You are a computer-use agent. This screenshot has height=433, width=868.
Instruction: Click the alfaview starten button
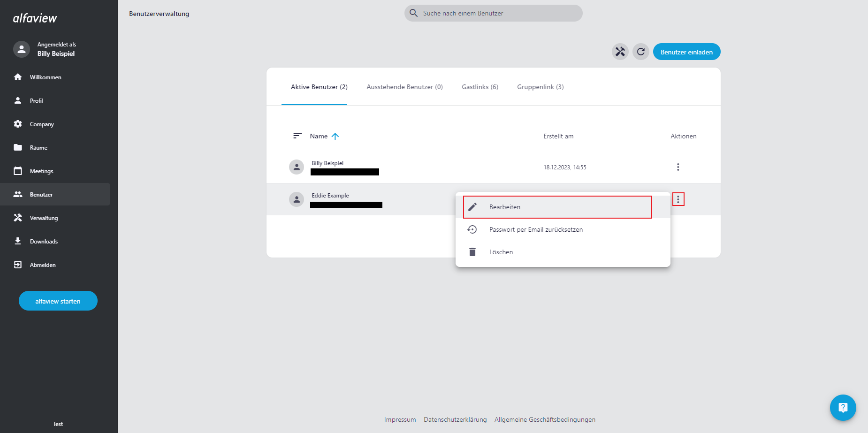click(x=58, y=301)
